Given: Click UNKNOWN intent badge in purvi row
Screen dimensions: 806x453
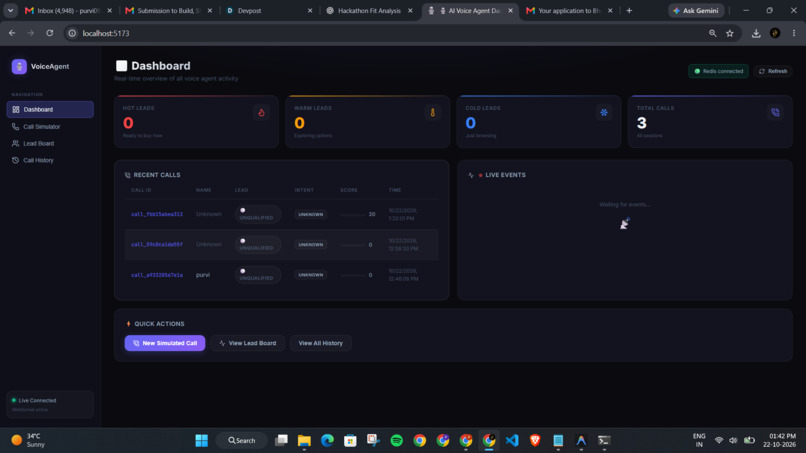Looking at the screenshot, I should click(x=310, y=275).
